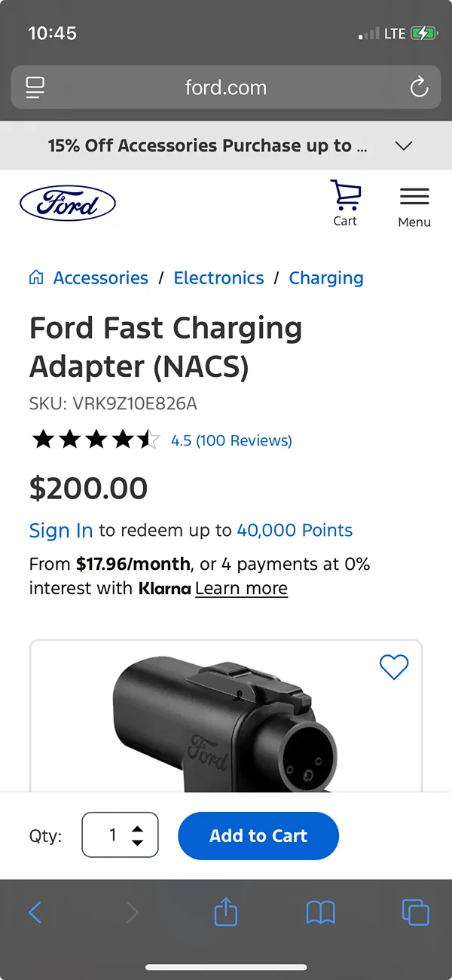Add product to wishlist heart
The width and height of the screenshot is (452, 980).
tap(393, 667)
